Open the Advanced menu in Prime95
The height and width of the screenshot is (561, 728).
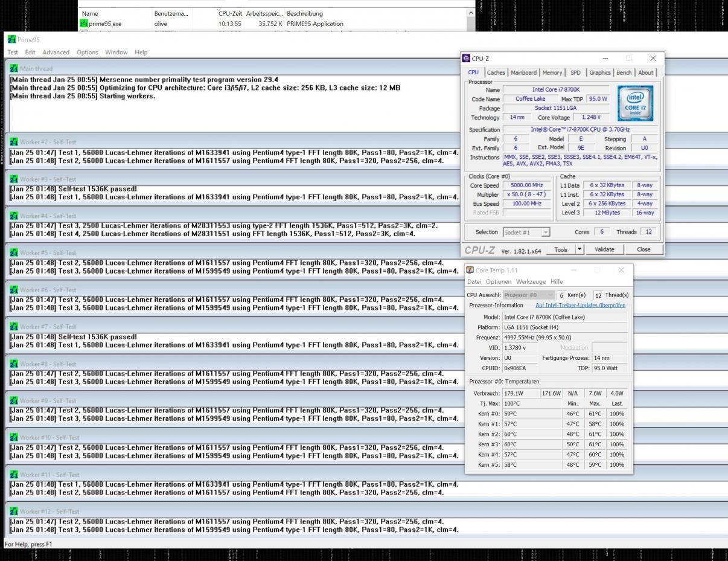[56, 53]
